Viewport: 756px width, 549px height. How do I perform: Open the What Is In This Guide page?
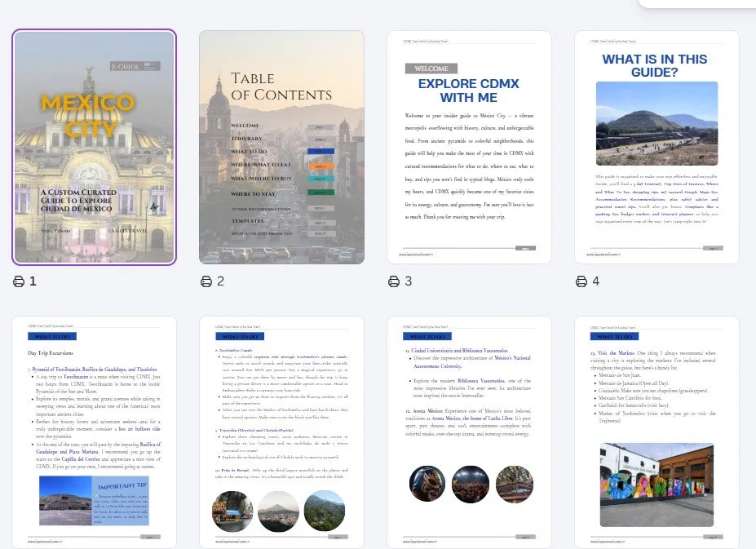tap(657, 147)
